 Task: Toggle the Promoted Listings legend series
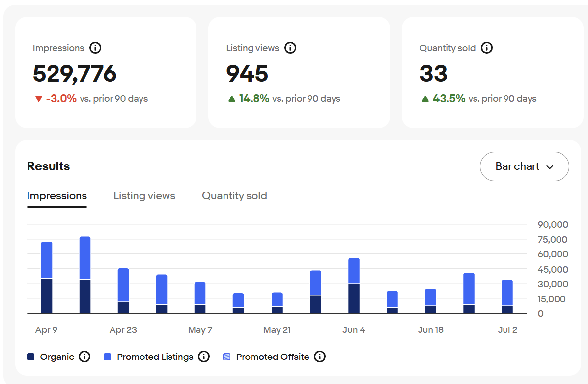pos(155,357)
